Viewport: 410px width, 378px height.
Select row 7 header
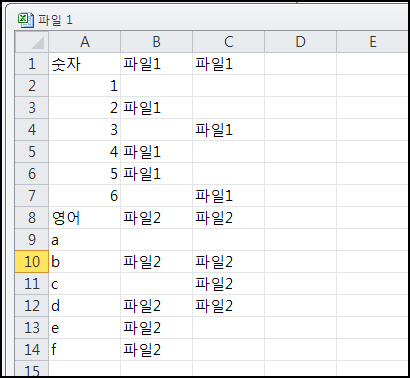32,196
